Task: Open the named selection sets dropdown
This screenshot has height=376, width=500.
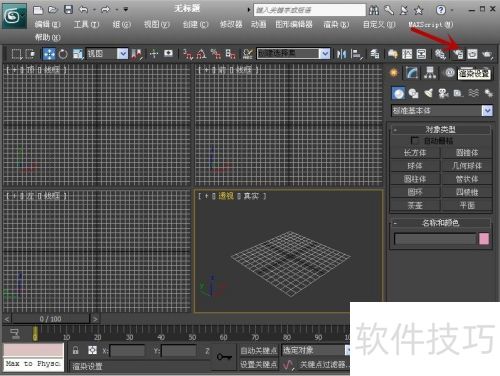Action: click(x=325, y=54)
